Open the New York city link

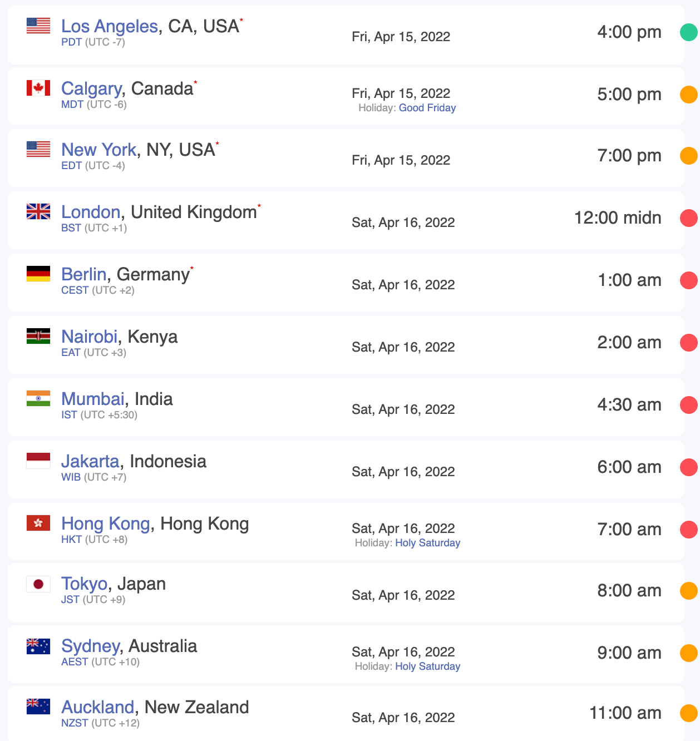[99, 150]
